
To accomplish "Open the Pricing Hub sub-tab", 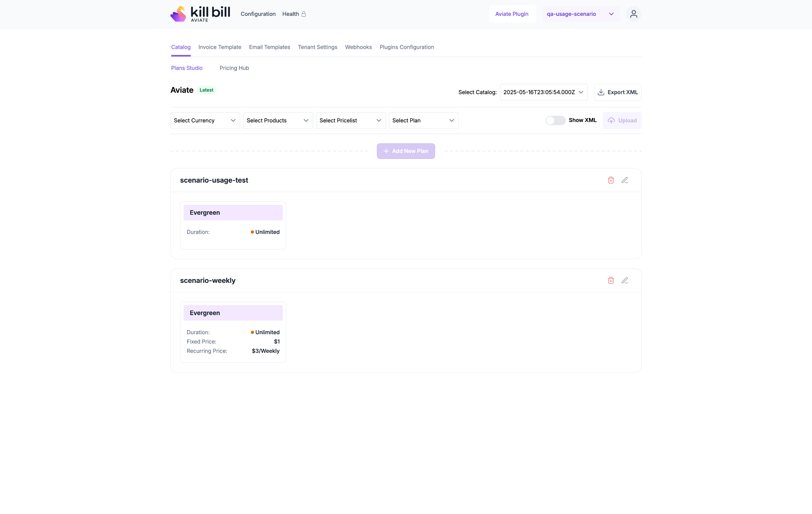I will click(234, 68).
